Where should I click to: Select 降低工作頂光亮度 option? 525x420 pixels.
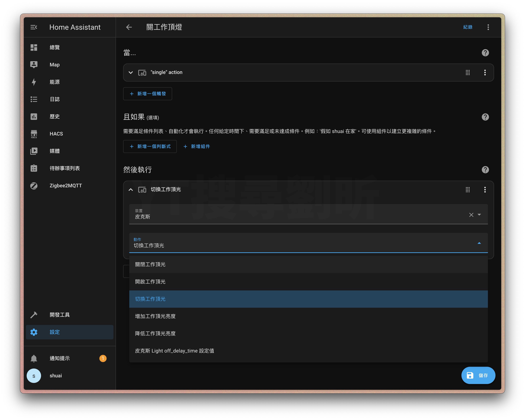click(x=309, y=334)
